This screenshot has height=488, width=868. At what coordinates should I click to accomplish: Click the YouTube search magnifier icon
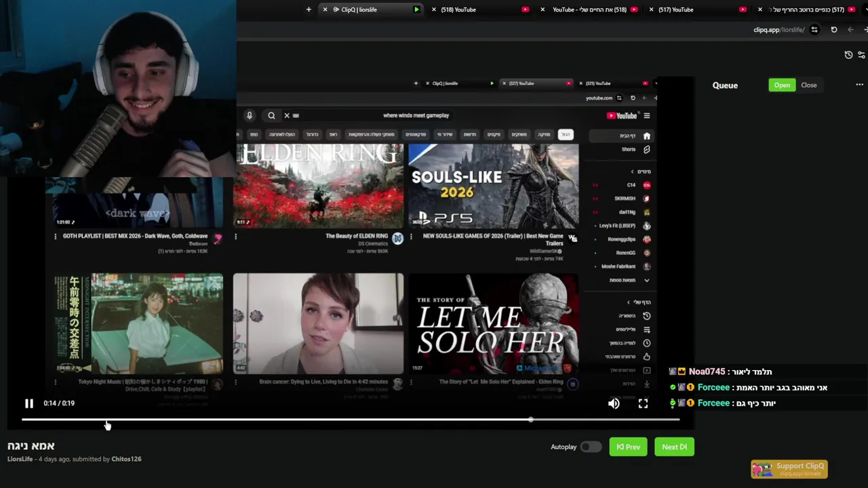pos(271,116)
